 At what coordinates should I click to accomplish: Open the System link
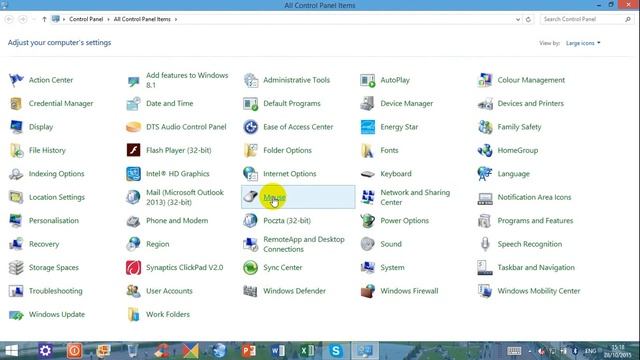pos(392,268)
